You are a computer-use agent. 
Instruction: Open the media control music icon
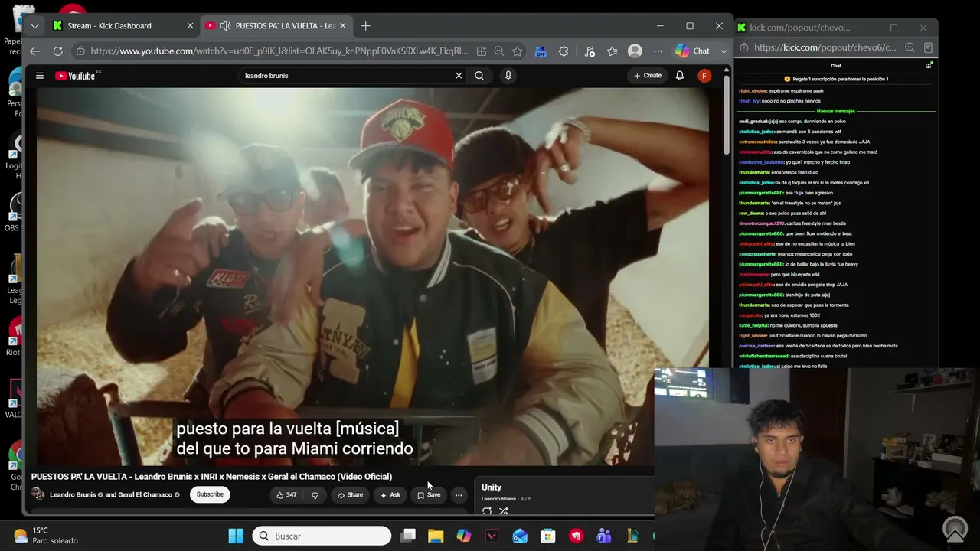coord(589,51)
